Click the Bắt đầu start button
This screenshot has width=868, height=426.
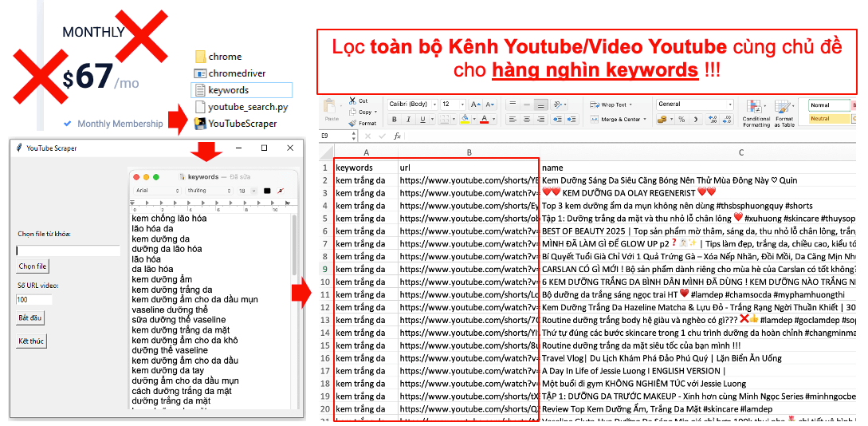click(x=30, y=318)
